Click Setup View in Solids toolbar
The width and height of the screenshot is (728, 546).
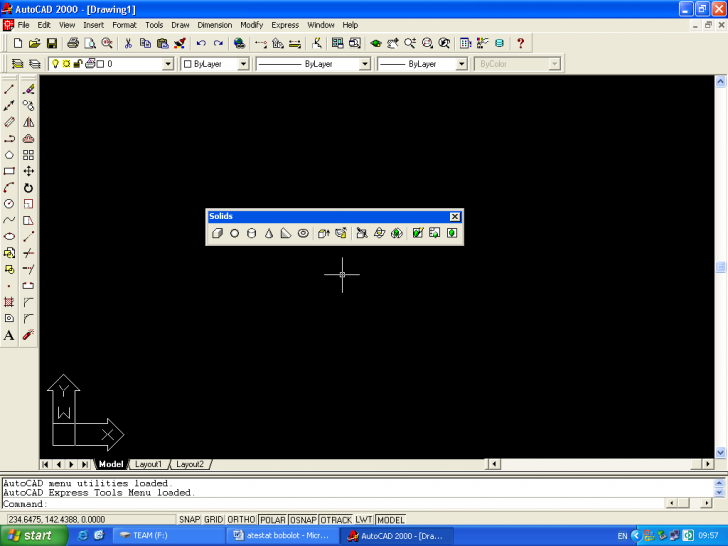point(435,233)
